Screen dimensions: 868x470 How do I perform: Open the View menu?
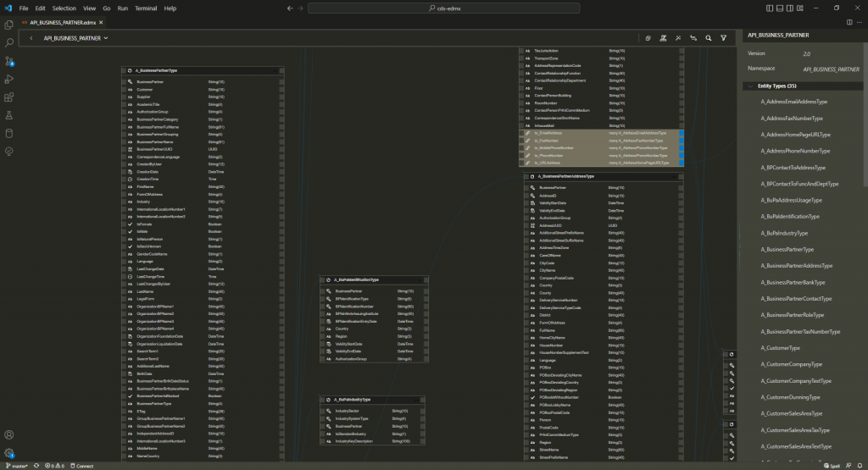click(90, 8)
